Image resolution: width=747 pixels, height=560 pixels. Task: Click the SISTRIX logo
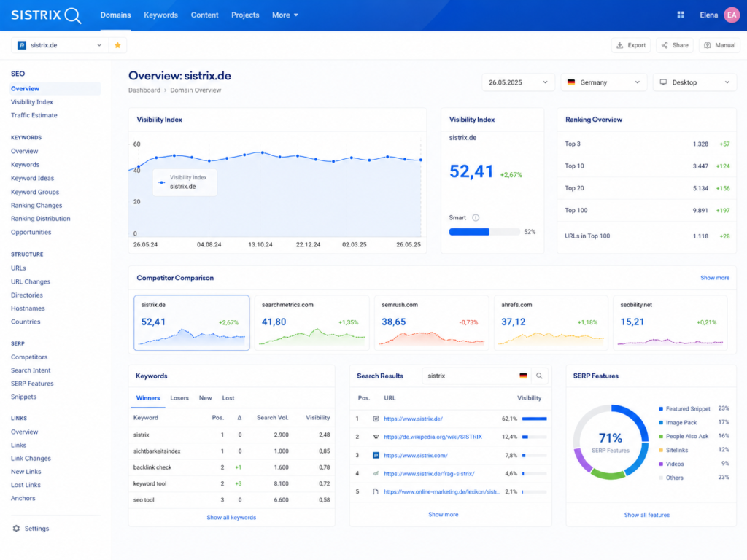(x=46, y=15)
